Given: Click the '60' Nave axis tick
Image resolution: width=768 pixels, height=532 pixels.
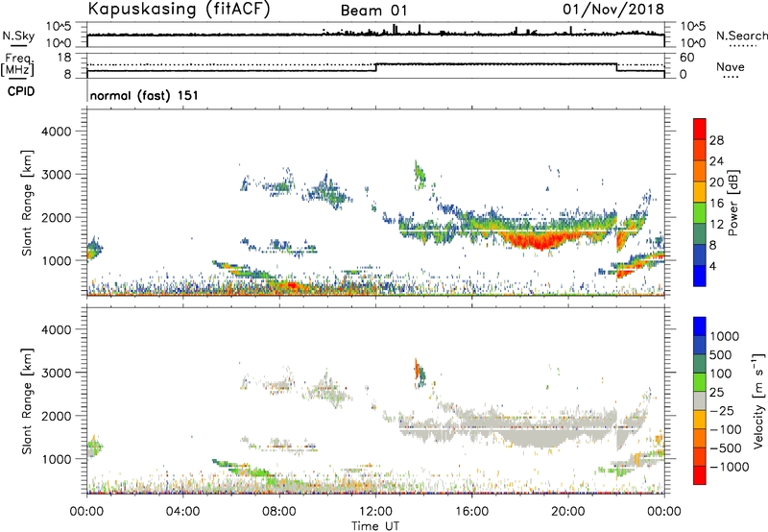Looking at the screenshot, I should (686, 58).
